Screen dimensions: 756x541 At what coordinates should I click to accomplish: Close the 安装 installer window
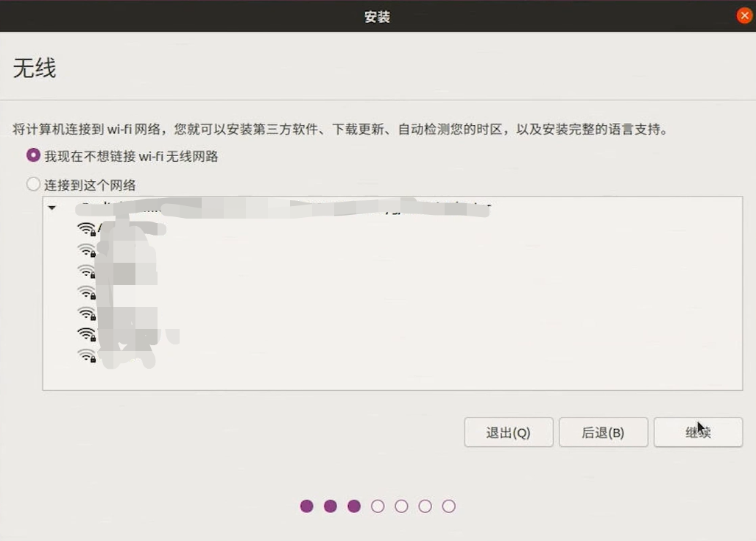[x=744, y=15]
